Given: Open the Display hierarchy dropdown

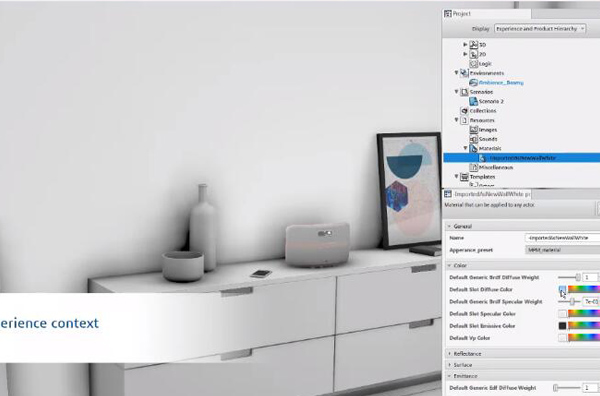Looking at the screenshot, I should coord(540,29).
